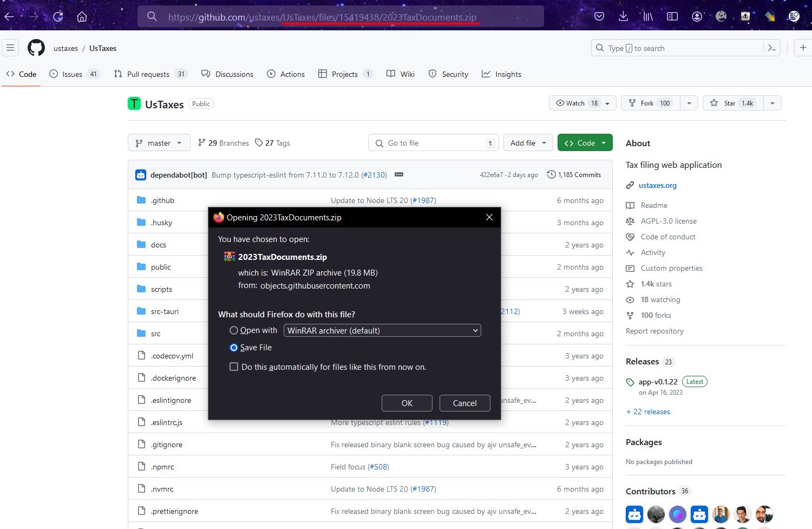Click the Type / to search box
The width and height of the screenshot is (812, 529).
coord(678,48)
